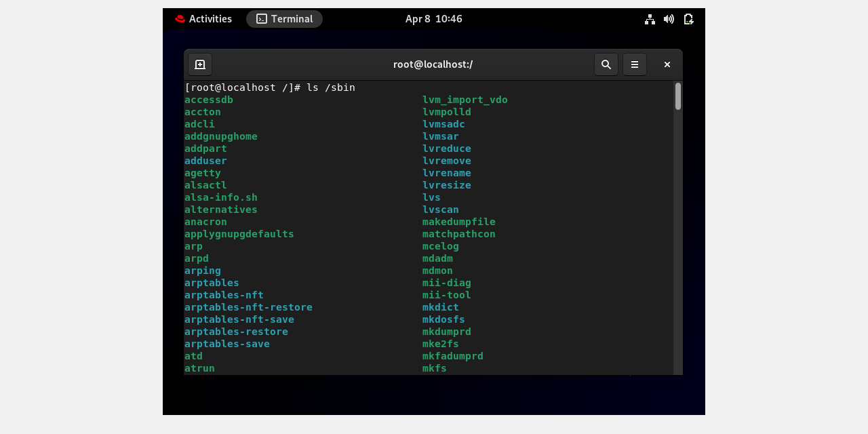Click the 'arptables-save' entry
Screen dimensions: 868x434
pos(227,344)
